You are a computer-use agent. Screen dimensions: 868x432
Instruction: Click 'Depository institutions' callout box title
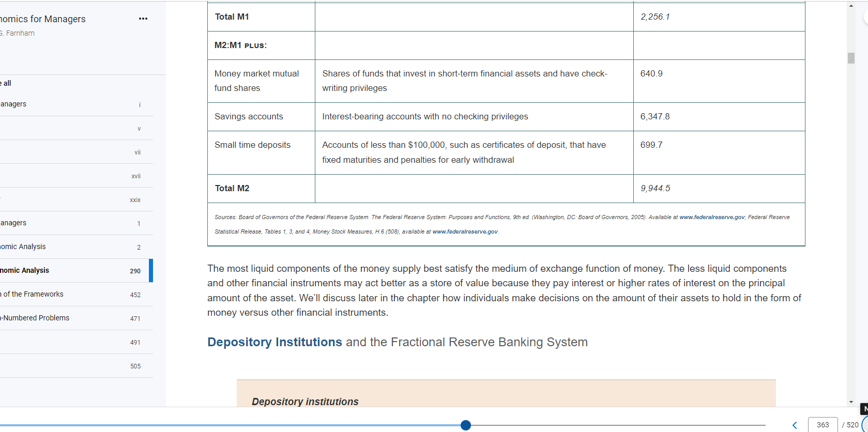(x=305, y=402)
